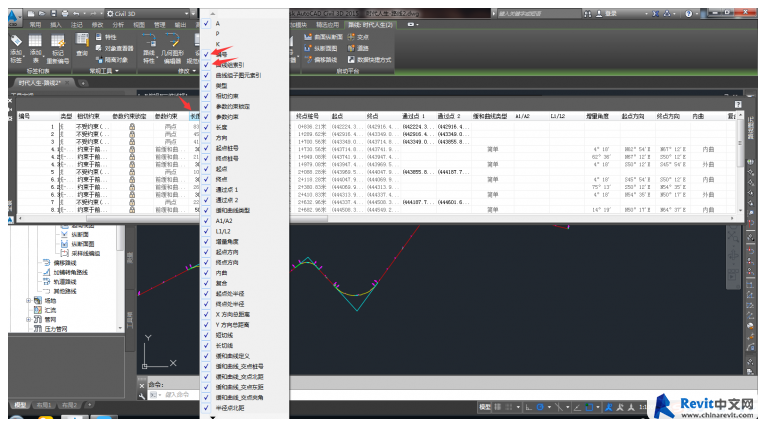This screenshot has height=427, width=764.
Task: Uncheck 方向 column option
Action: (207, 137)
